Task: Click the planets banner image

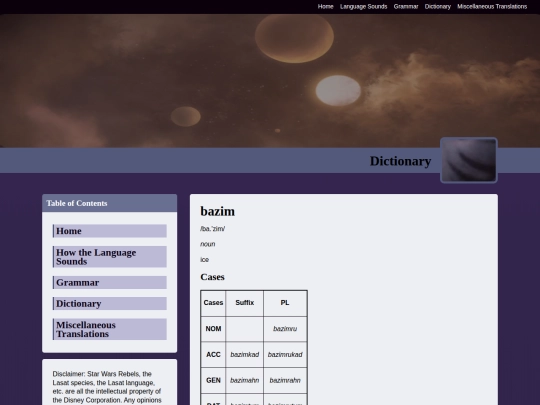Action: (x=270, y=81)
